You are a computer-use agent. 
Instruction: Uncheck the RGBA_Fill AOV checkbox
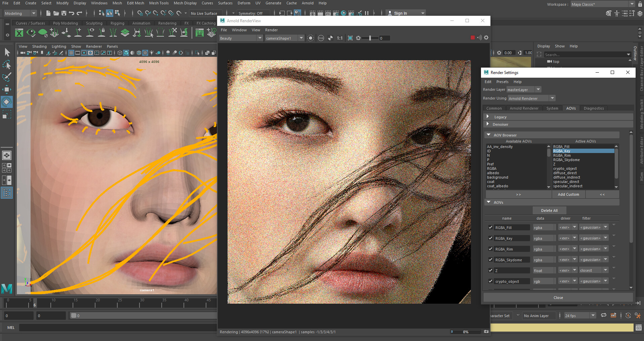pos(490,227)
